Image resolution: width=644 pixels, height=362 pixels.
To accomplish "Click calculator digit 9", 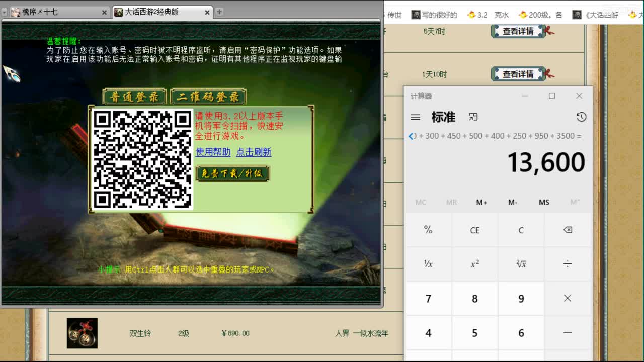I will (x=521, y=298).
